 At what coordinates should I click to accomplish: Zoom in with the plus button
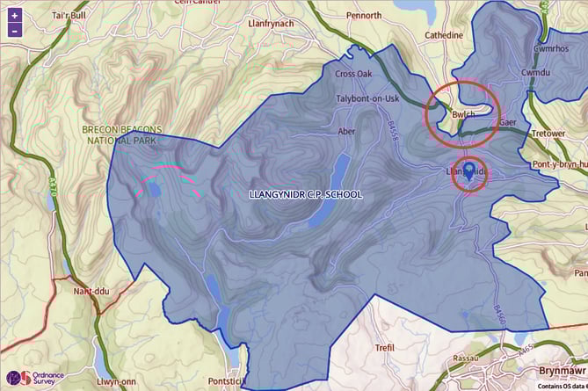(x=14, y=16)
